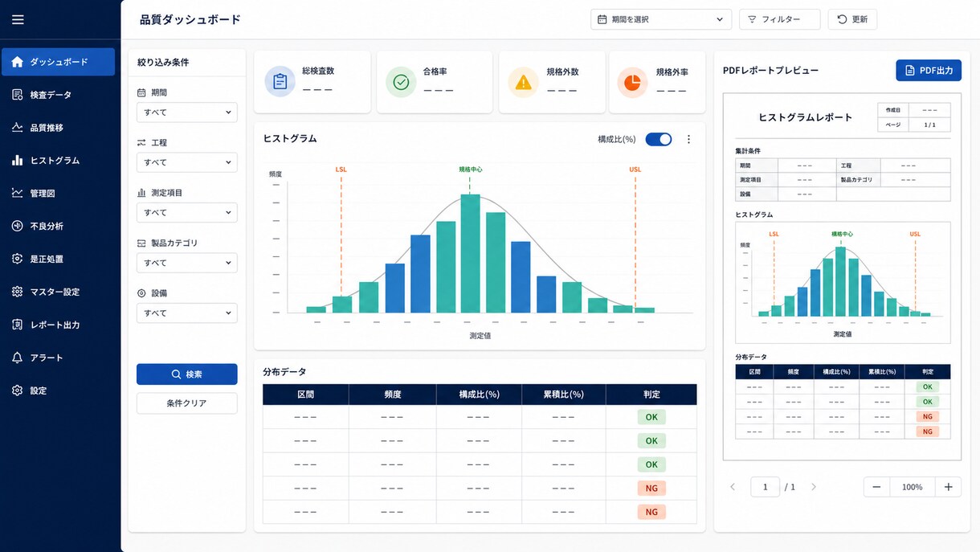
Task: Click the pass rate checkmark icon
Action: click(x=401, y=82)
